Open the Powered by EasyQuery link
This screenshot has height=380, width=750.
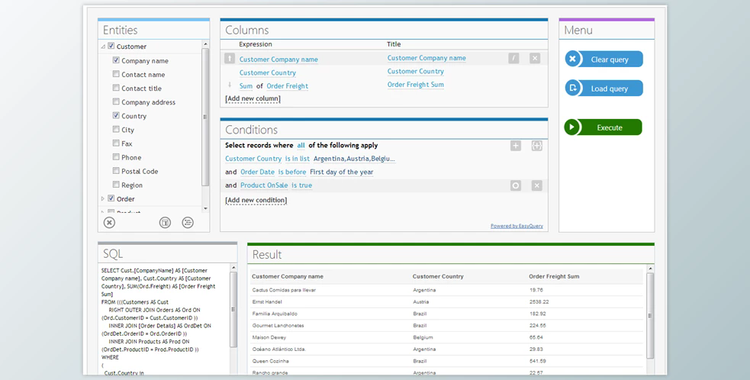point(517,226)
